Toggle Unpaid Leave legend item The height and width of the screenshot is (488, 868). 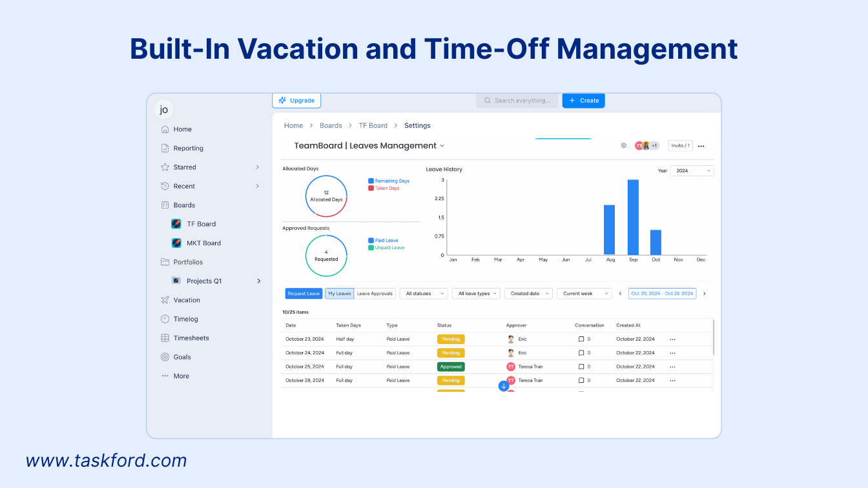click(x=386, y=248)
